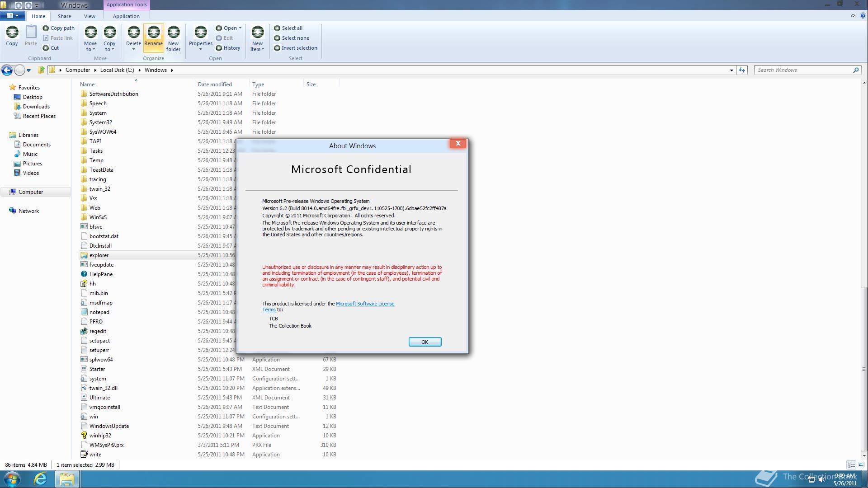Click Invert selection in ribbon

[x=296, y=48]
